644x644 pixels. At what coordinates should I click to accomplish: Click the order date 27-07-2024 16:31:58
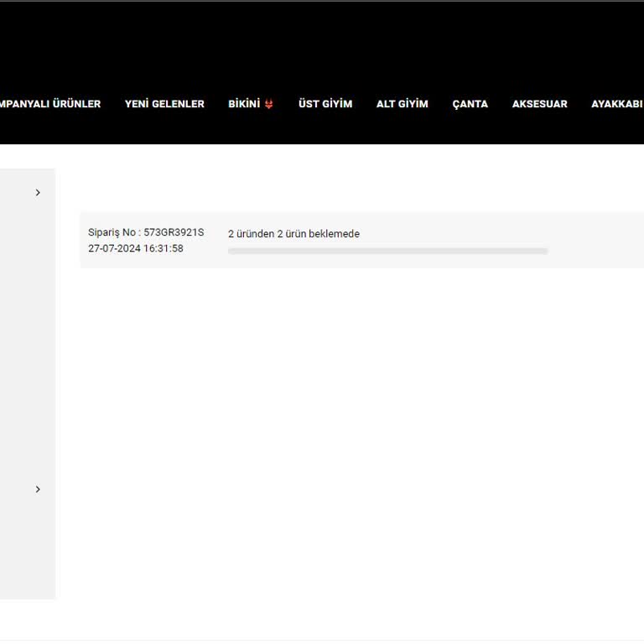[x=136, y=249]
